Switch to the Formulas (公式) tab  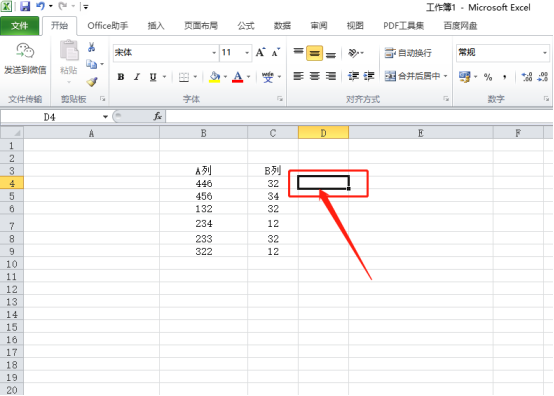246,25
